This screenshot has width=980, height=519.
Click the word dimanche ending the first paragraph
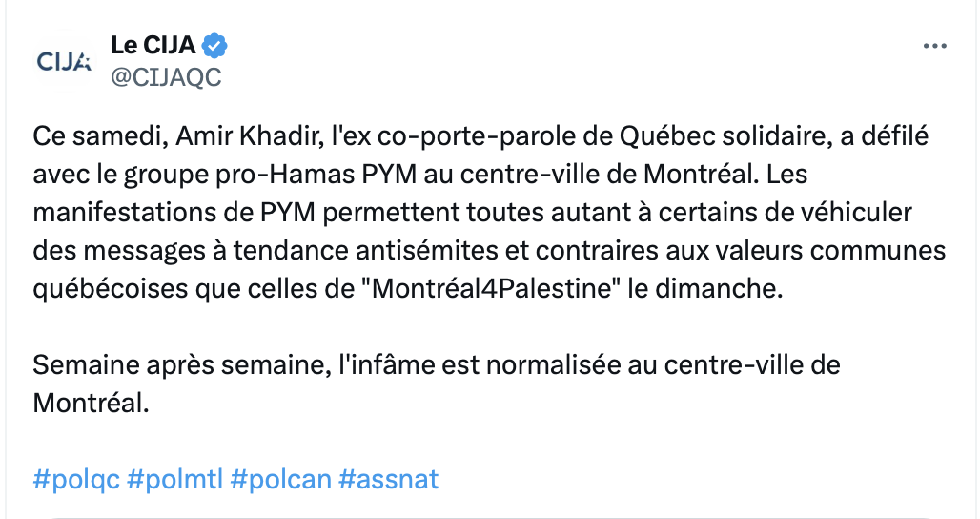[715, 289]
